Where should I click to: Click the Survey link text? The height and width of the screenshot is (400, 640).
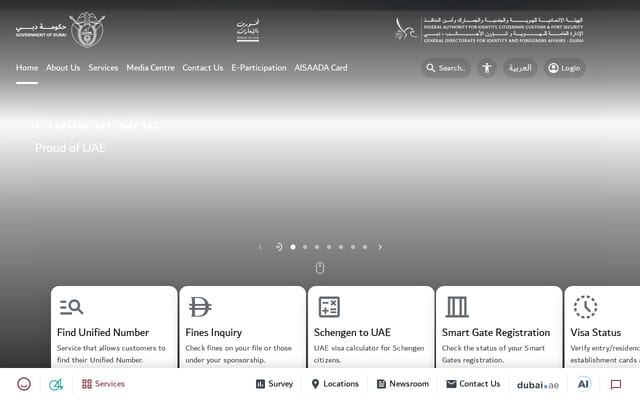[x=280, y=384]
